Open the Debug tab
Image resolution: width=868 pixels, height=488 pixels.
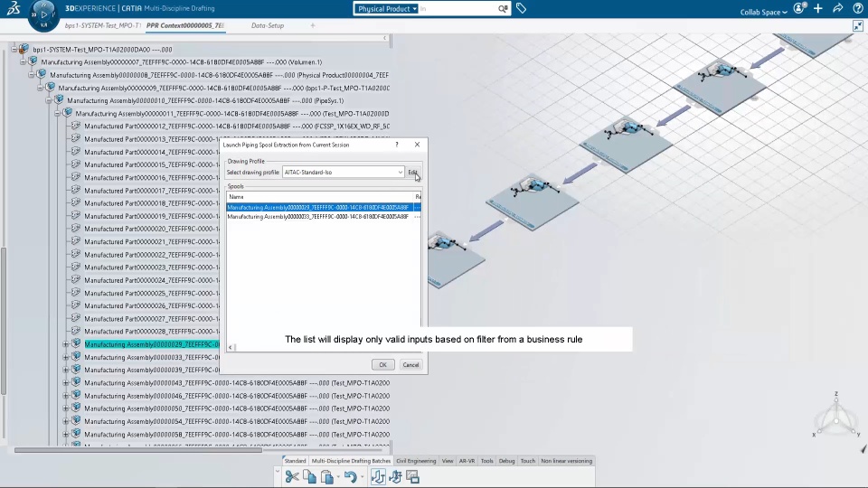(x=506, y=460)
